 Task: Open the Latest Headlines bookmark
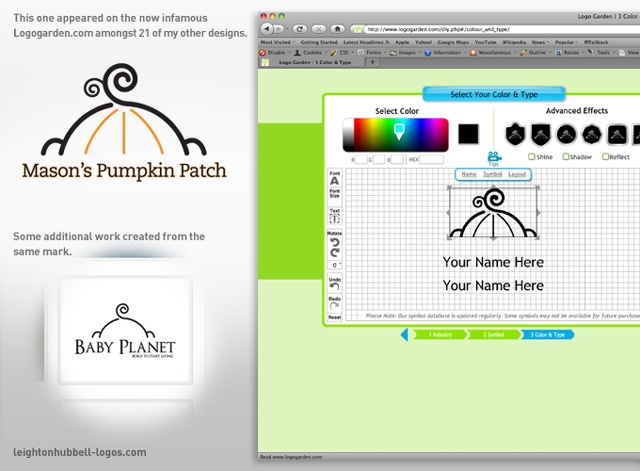[x=366, y=42]
